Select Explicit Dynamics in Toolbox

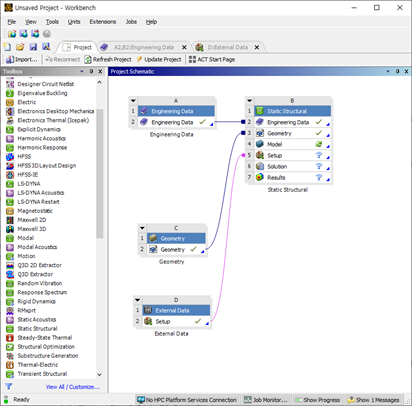click(39, 129)
